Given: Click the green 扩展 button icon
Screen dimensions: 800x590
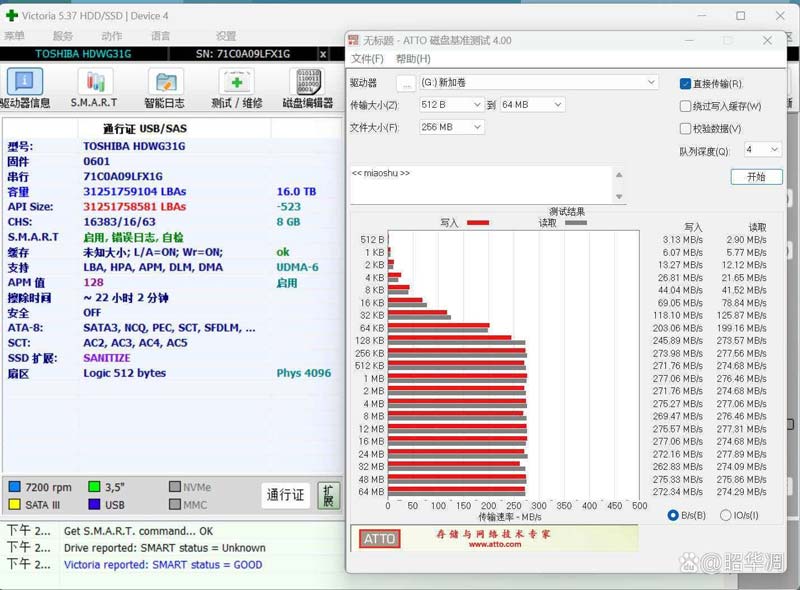Looking at the screenshot, I should coord(327,495).
